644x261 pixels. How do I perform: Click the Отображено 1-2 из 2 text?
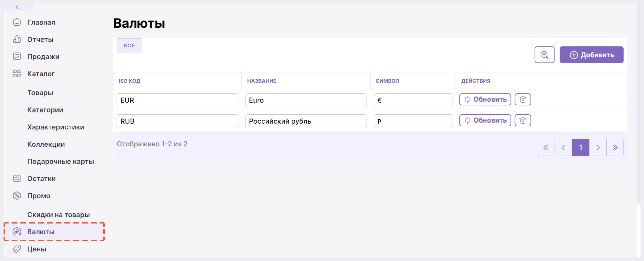click(x=152, y=144)
